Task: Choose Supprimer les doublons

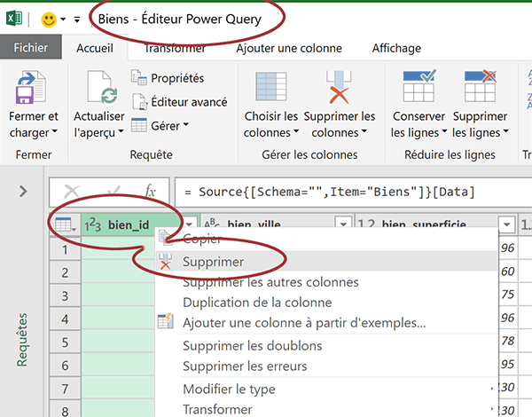Action: [x=326, y=346]
